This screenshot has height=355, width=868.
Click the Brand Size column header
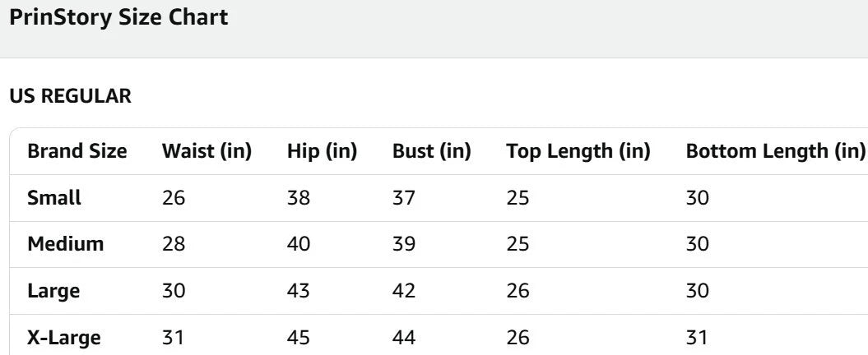[x=77, y=151]
